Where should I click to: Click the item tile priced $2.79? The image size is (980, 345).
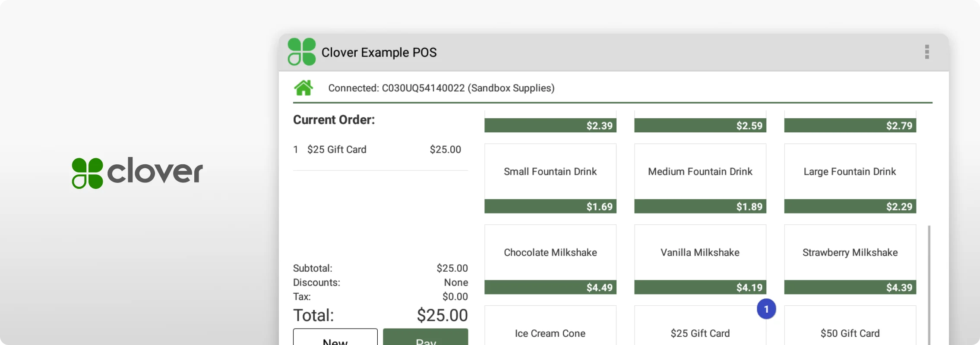click(850, 122)
